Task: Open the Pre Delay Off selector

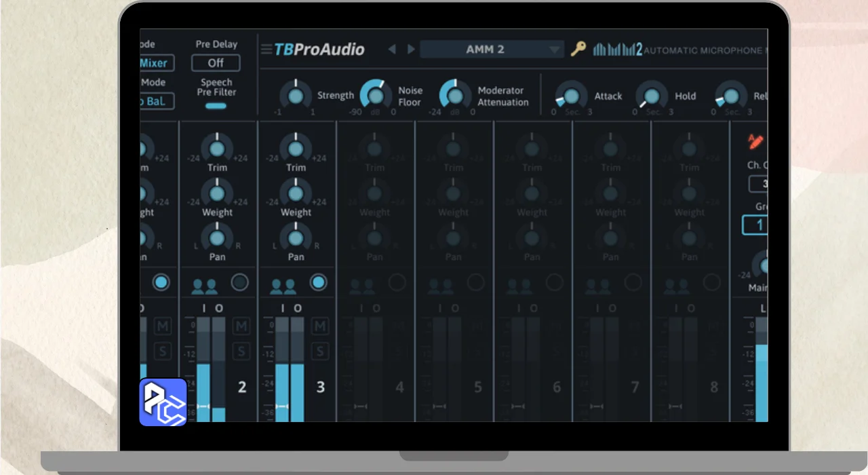Action: click(216, 63)
